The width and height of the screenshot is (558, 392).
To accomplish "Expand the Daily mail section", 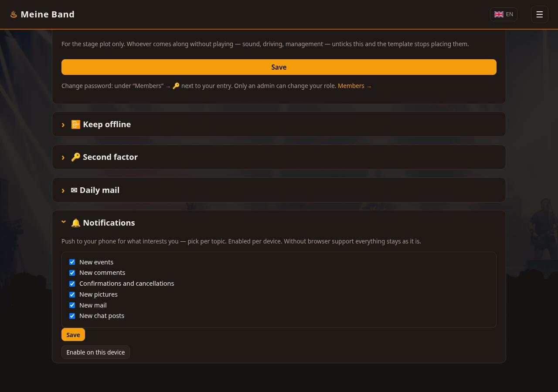I will [x=279, y=190].
